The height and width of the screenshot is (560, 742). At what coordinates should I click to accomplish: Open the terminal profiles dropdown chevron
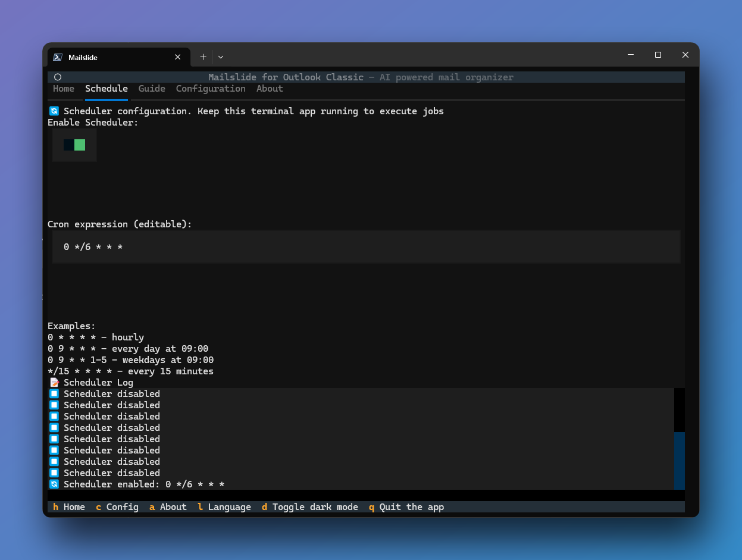221,57
